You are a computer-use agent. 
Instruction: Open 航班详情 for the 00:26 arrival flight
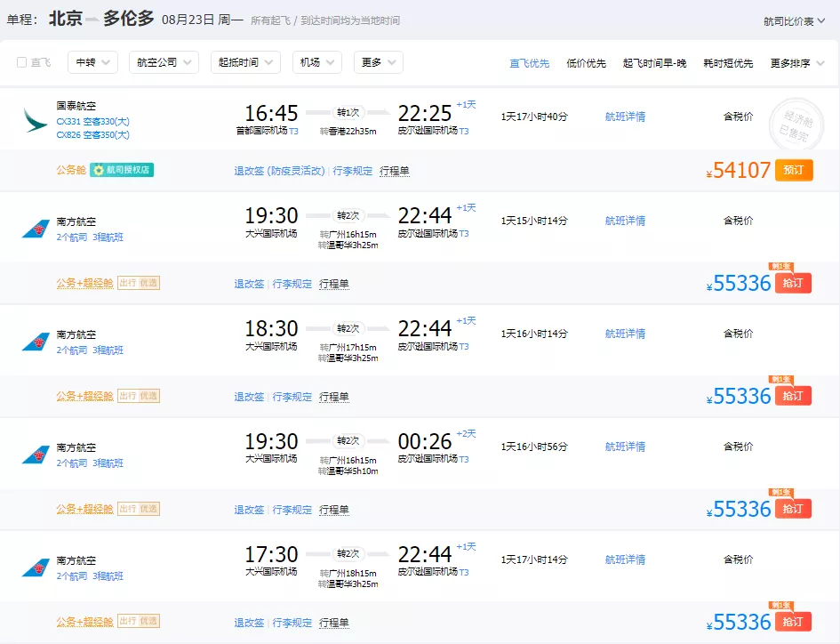(x=625, y=447)
